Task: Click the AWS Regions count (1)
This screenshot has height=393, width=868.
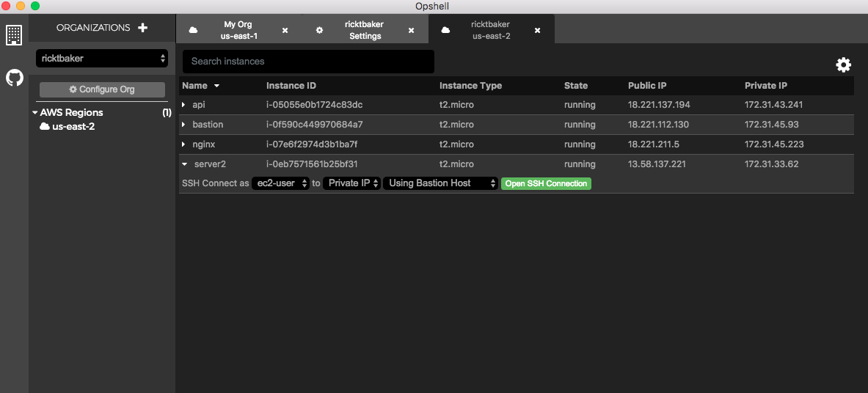Action: pyautogui.click(x=167, y=113)
